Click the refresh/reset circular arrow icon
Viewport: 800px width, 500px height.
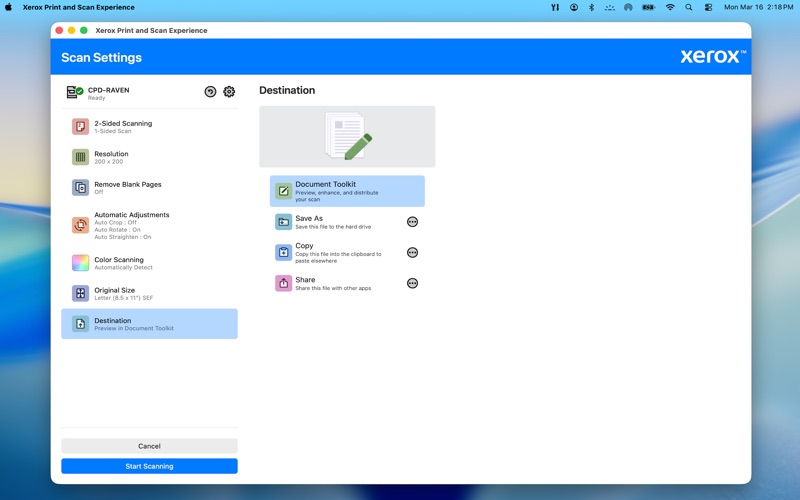210,91
